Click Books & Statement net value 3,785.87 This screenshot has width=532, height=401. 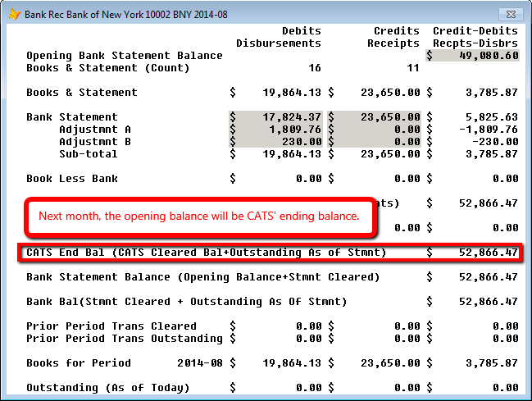click(492, 92)
